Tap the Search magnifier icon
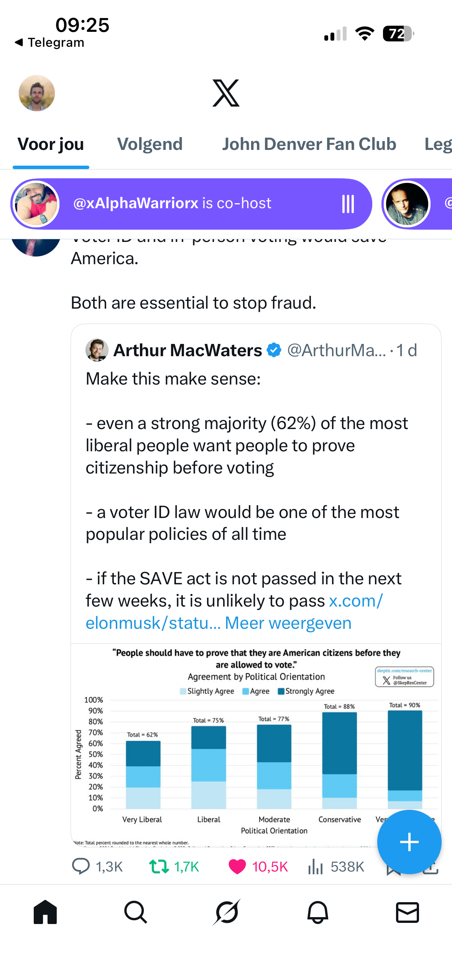This screenshot has height=980, width=452. [x=136, y=912]
